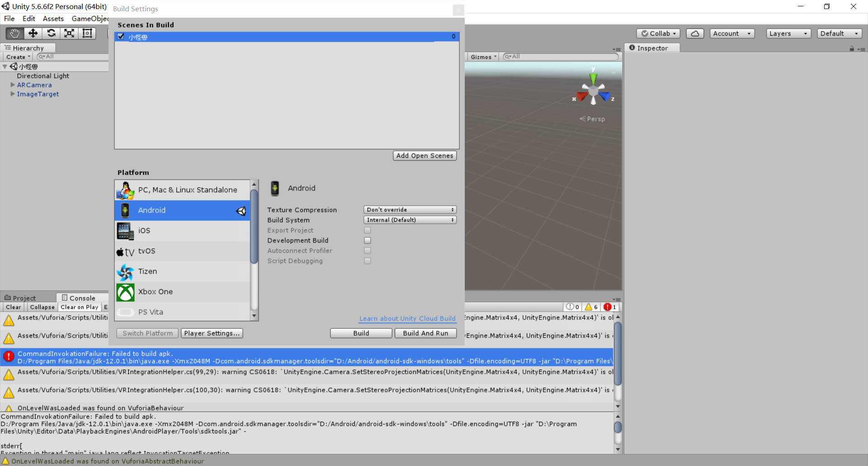Screen dimensions: 868x466
Task: Open the Gizmos dropdown
Action: 483,57
